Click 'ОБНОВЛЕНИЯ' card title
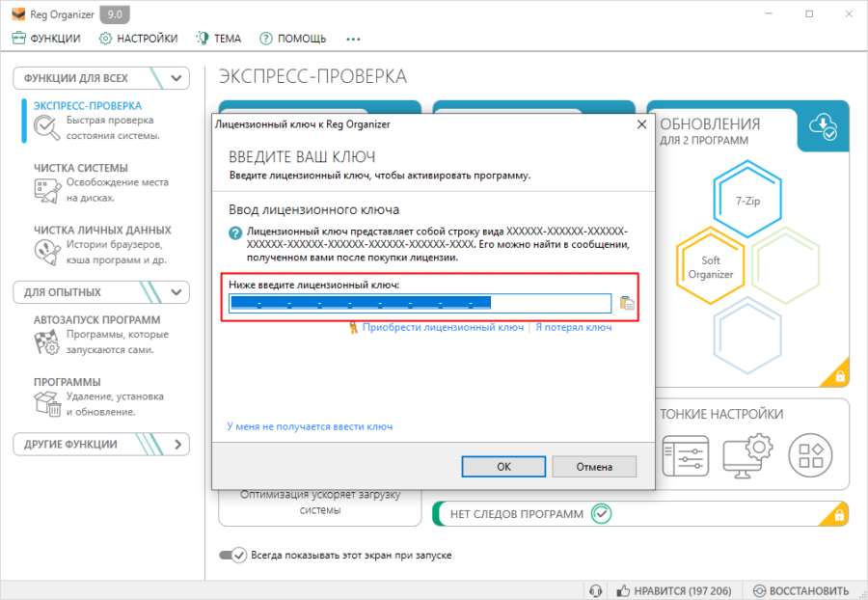This screenshot has height=600, width=868. [x=710, y=124]
